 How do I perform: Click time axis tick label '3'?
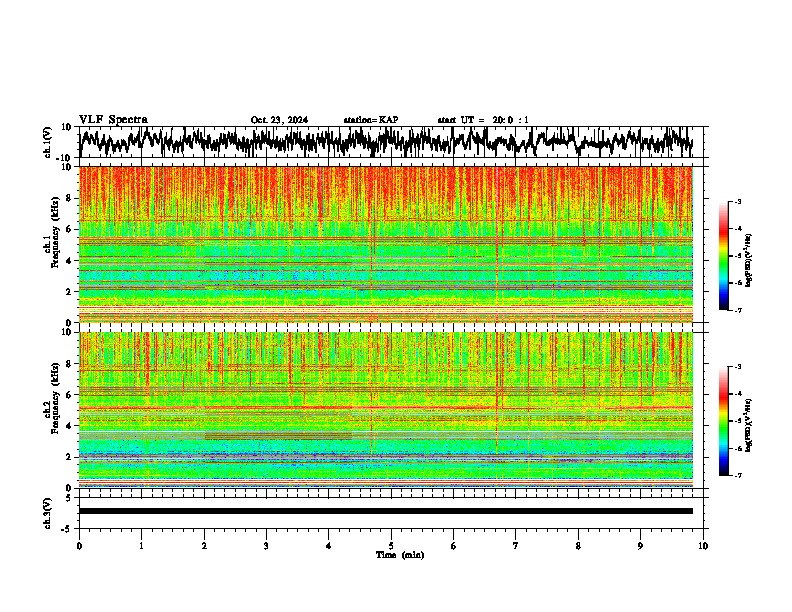(x=266, y=546)
